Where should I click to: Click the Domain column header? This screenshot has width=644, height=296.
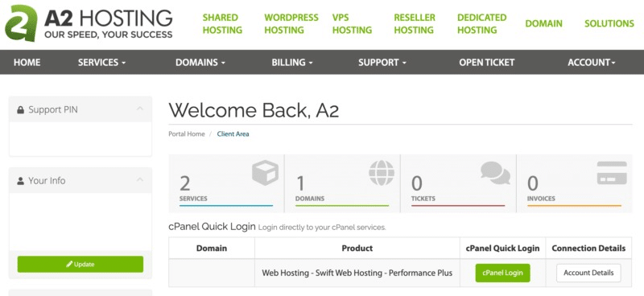pos(212,249)
